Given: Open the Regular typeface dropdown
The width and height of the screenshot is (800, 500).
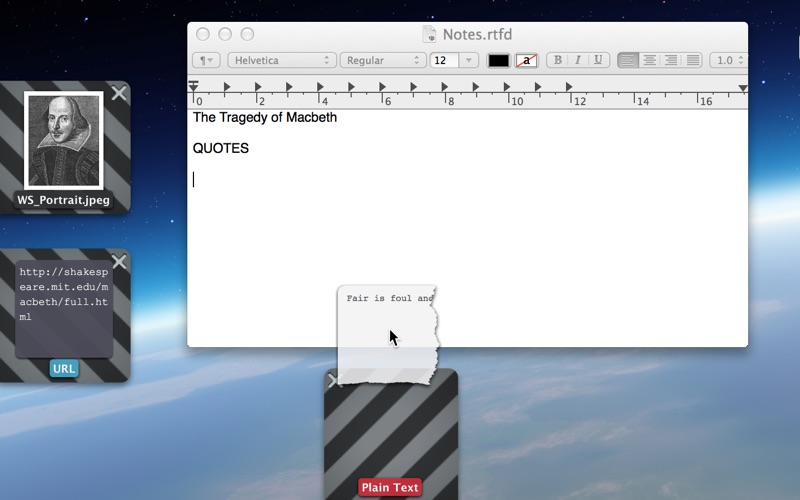Looking at the screenshot, I should coord(383,60).
